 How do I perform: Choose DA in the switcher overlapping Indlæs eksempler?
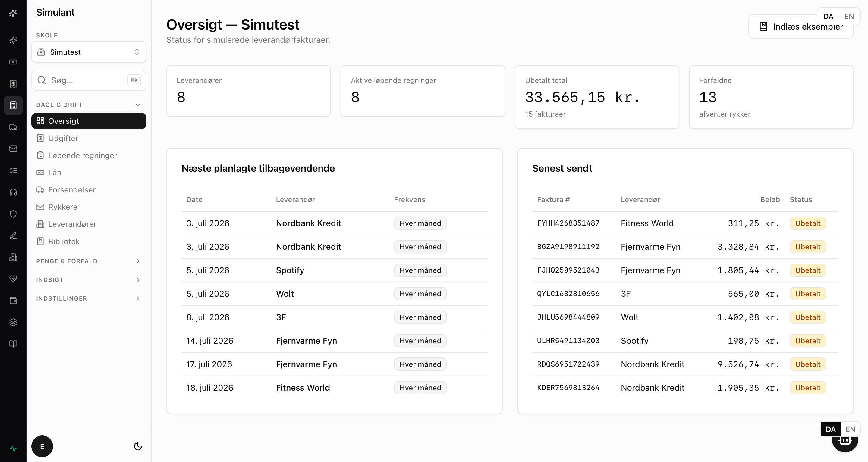point(828,17)
